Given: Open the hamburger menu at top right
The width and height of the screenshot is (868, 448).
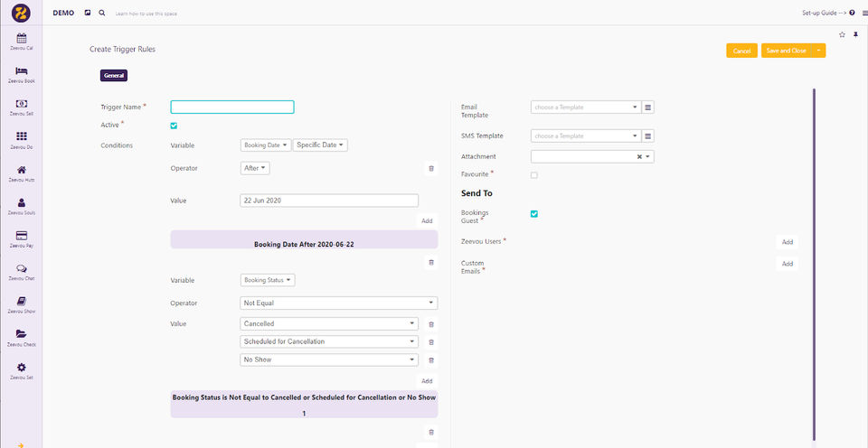Looking at the screenshot, I should 864,13.
